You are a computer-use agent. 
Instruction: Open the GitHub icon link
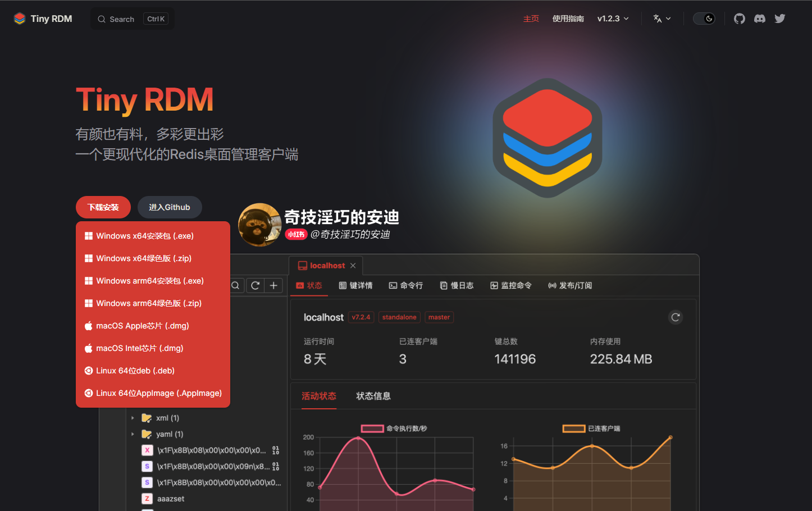pyautogui.click(x=740, y=19)
